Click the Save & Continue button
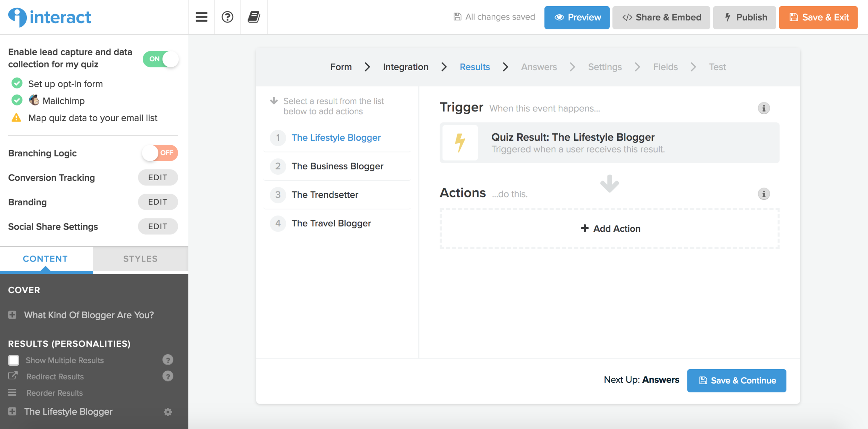 pos(736,380)
